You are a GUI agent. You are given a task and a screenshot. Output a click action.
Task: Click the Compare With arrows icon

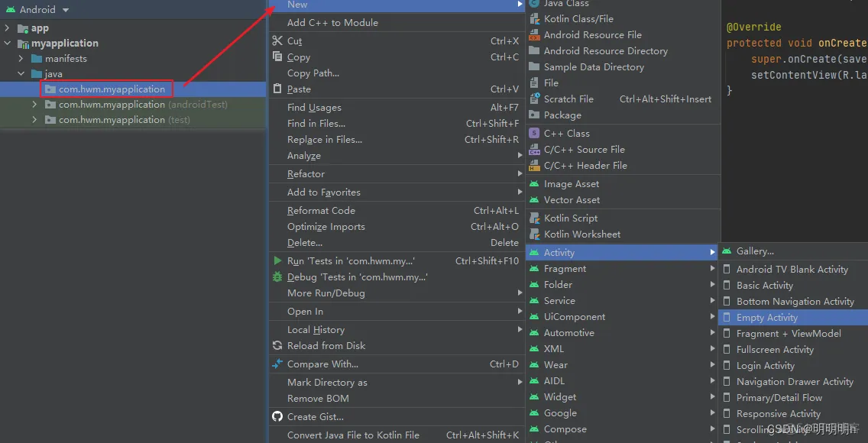pos(277,364)
